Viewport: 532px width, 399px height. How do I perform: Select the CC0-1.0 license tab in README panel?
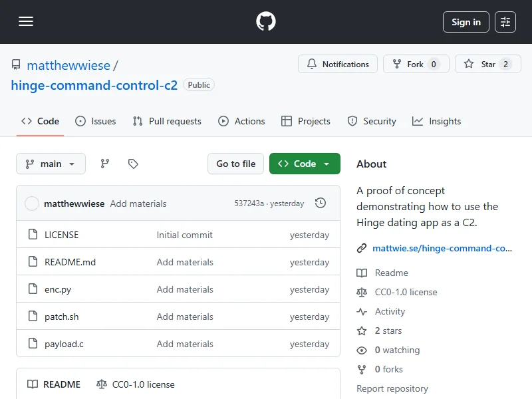[136, 384]
